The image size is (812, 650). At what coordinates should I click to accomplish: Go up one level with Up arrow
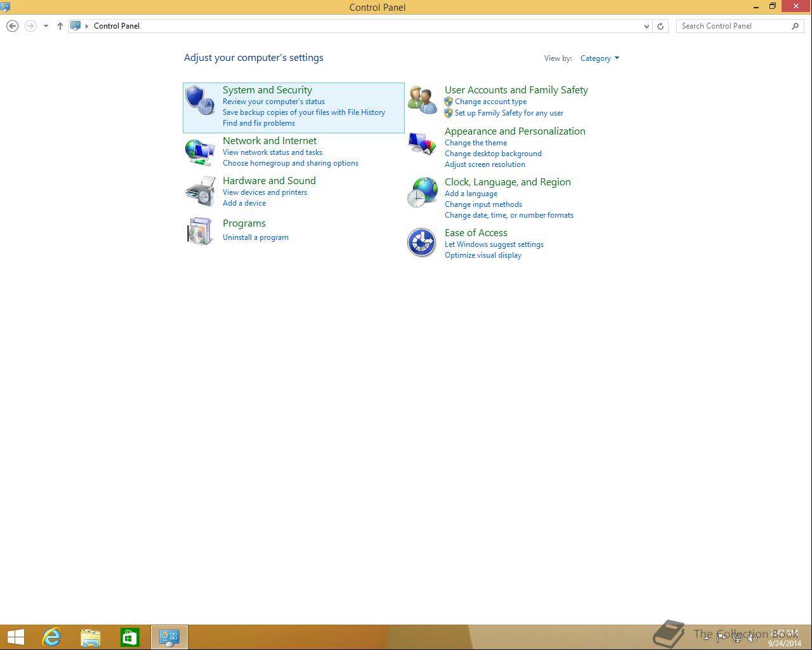tap(60, 26)
